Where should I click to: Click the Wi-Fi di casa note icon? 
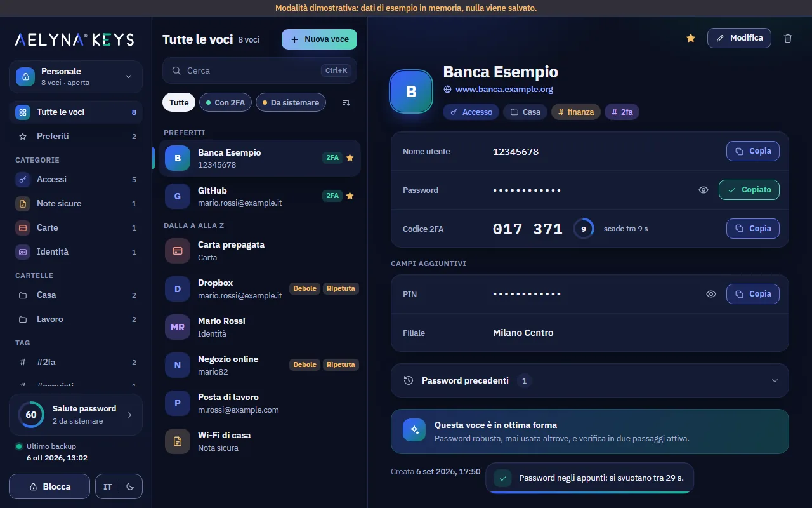(x=178, y=441)
